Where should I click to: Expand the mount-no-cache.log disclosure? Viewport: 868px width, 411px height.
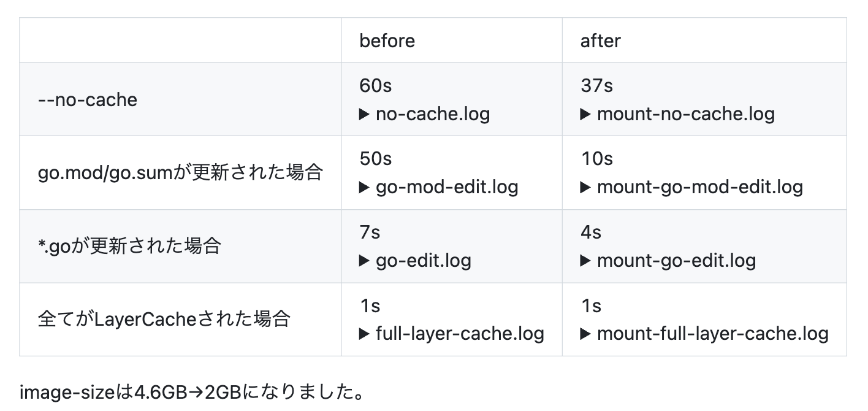[x=677, y=114]
